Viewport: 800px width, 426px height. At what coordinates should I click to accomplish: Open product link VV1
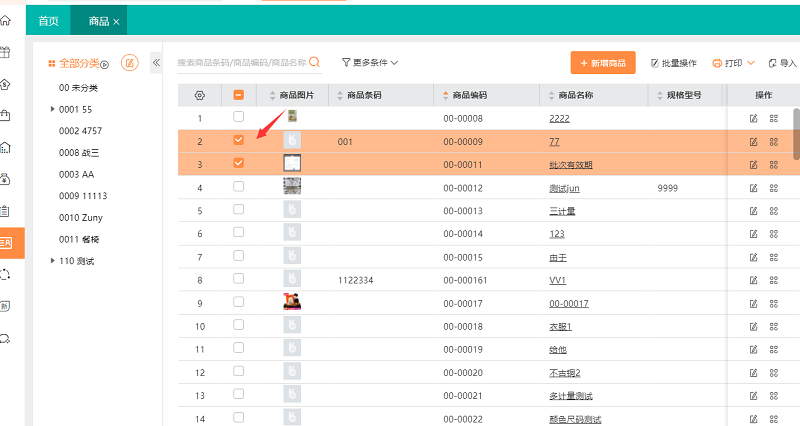557,280
